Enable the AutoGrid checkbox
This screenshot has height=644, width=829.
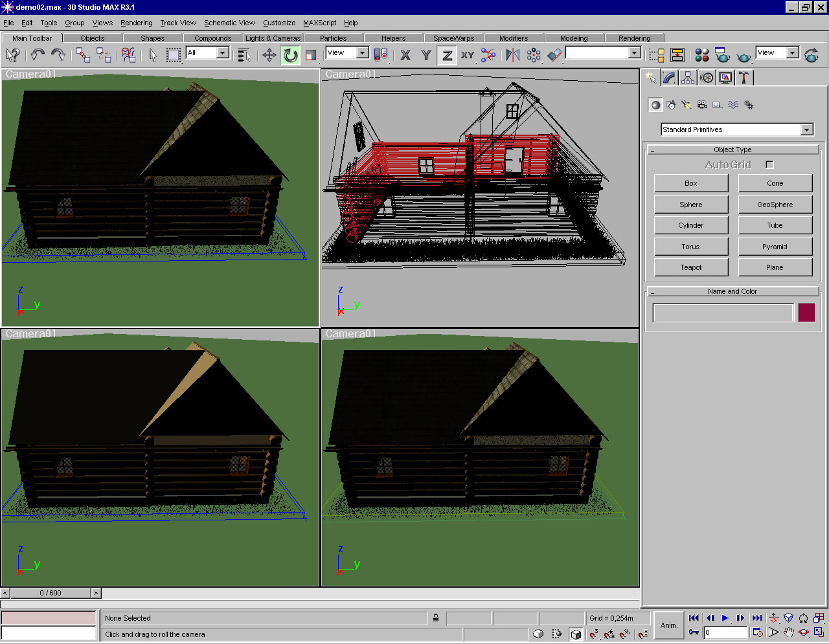pyautogui.click(x=769, y=165)
